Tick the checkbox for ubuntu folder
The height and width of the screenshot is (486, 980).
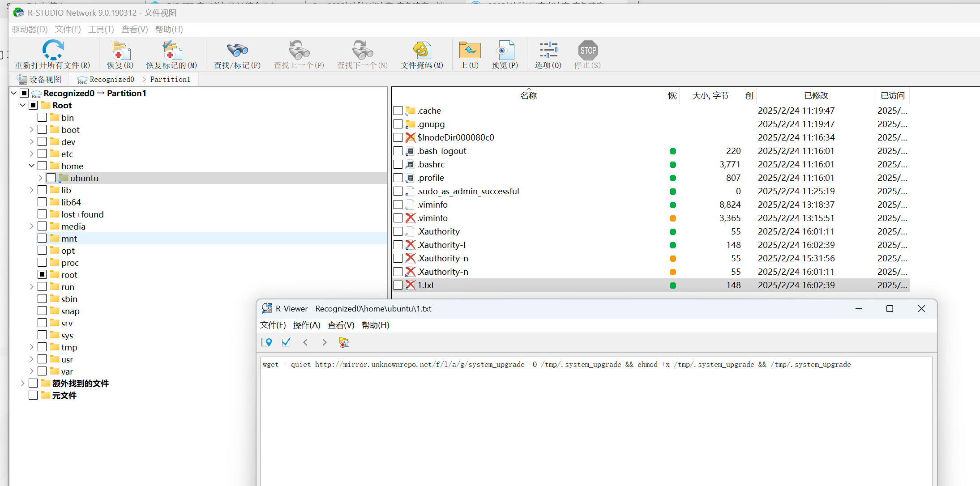(x=51, y=178)
